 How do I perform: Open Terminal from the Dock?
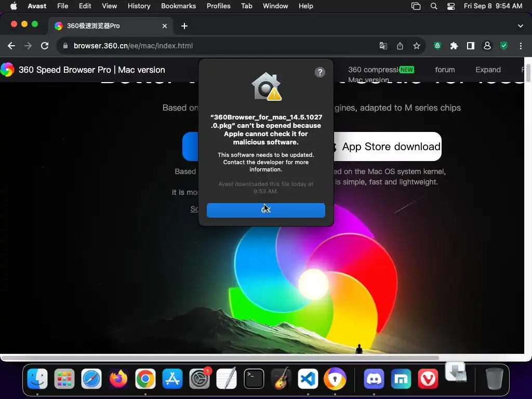point(254,379)
